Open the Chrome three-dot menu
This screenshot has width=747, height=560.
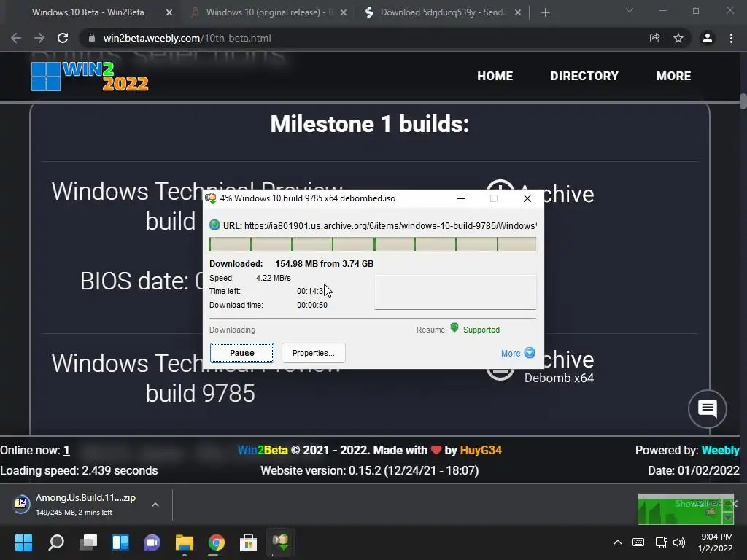pos(731,38)
